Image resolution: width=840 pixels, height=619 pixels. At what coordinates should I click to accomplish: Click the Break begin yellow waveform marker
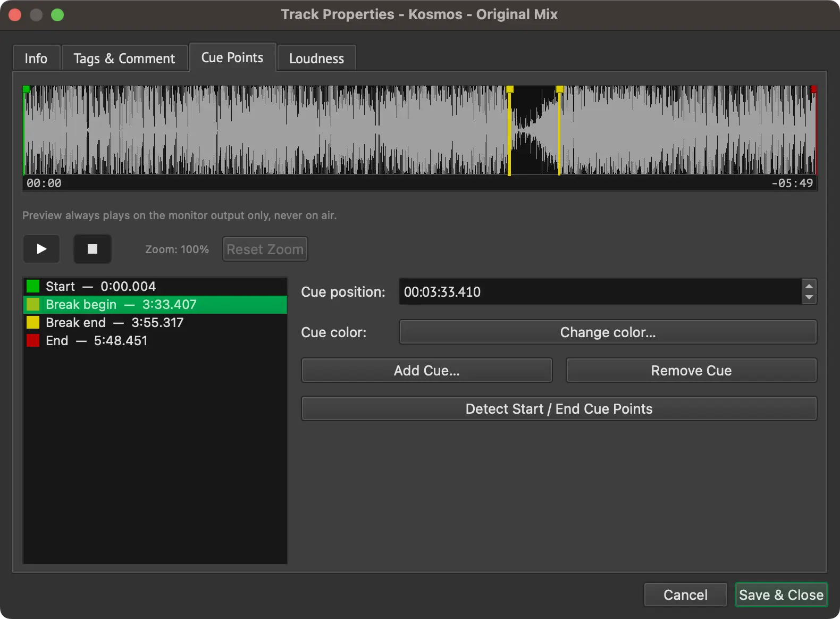(x=509, y=89)
